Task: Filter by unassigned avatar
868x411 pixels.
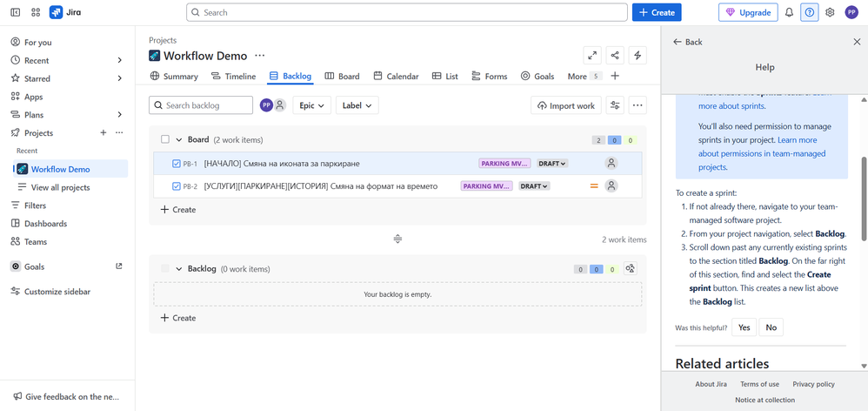Action: [x=280, y=105]
